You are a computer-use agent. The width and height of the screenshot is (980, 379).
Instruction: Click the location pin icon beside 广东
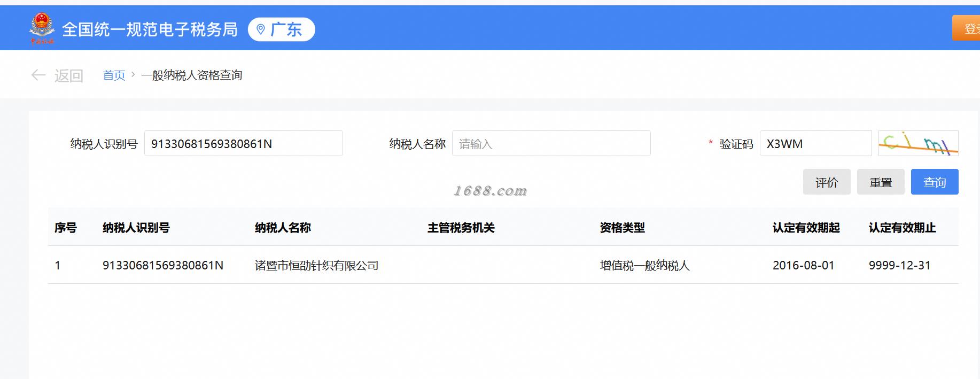pyautogui.click(x=261, y=29)
